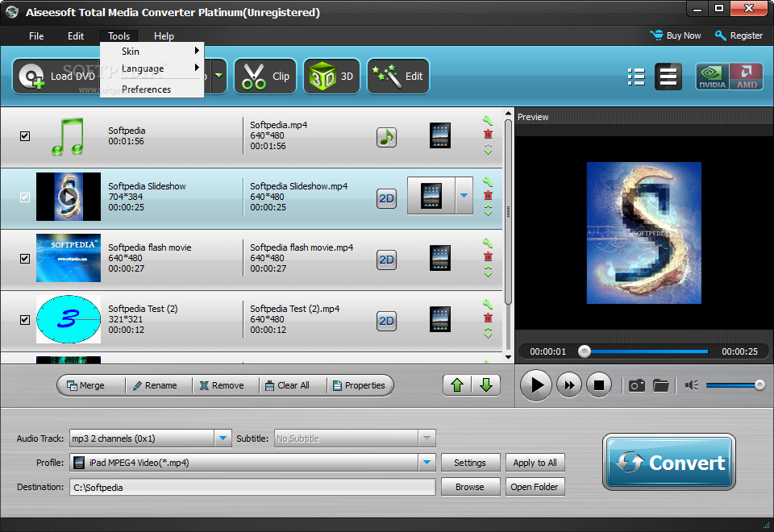
Task: Open the Audio Track dropdown
Action: tap(223, 438)
